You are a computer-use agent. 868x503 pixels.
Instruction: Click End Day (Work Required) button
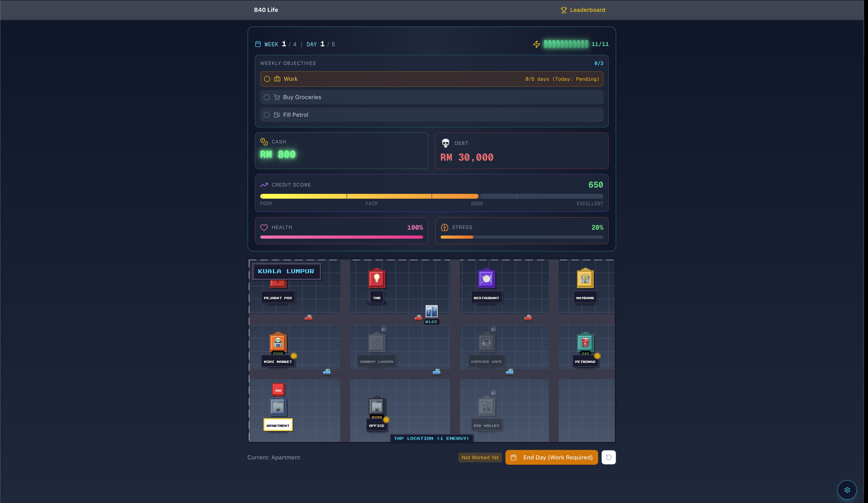[x=551, y=457]
